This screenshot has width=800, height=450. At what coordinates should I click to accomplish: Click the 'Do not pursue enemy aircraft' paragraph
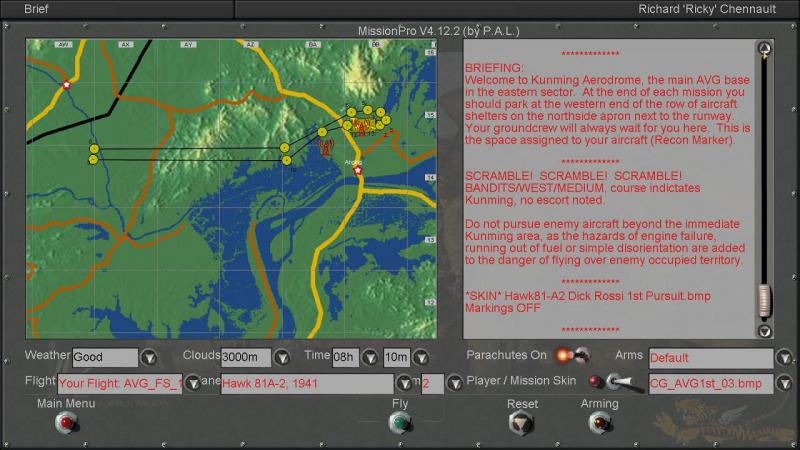tap(605, 242)
